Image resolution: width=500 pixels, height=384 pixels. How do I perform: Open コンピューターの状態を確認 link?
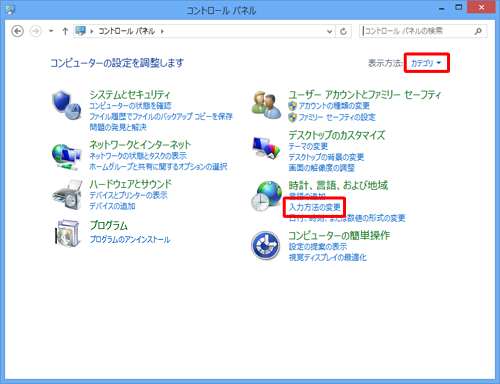[130, 106]
